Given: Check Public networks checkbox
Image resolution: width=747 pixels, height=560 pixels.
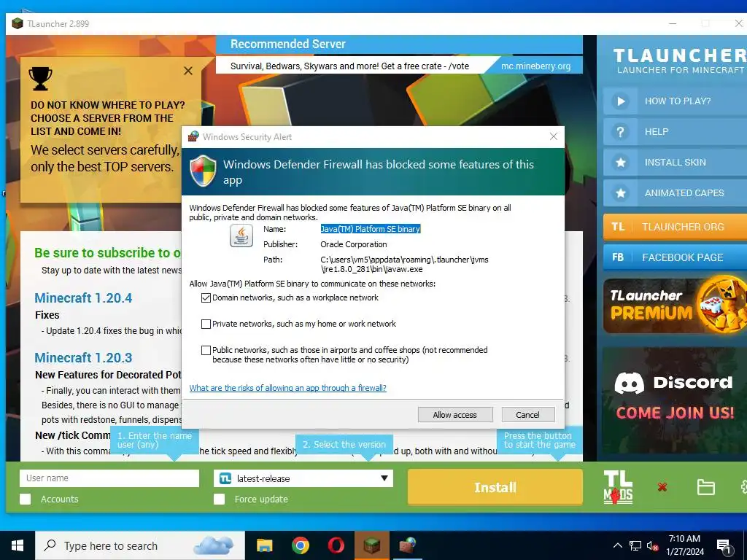Looking at the screenshot, I should [x=206, y=351].
